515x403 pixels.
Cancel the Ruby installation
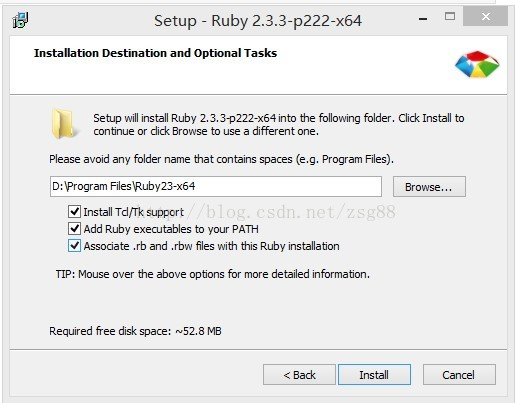tap(459, 375)
